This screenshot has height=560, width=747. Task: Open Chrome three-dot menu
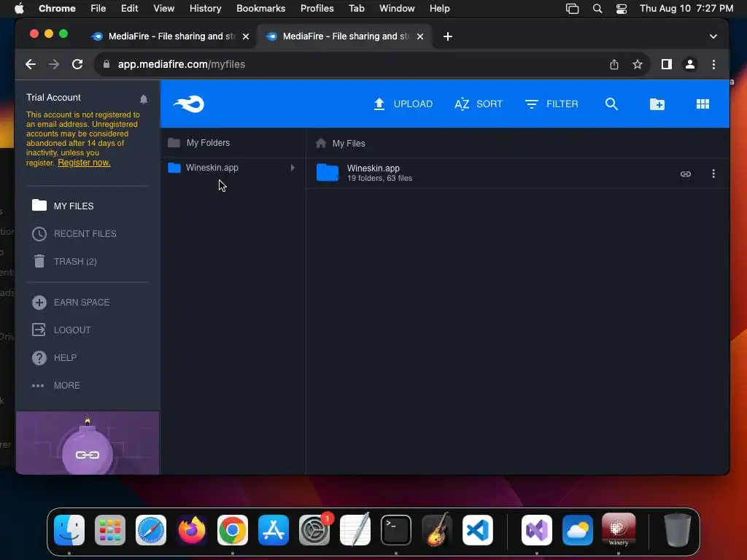click(713, 64)
